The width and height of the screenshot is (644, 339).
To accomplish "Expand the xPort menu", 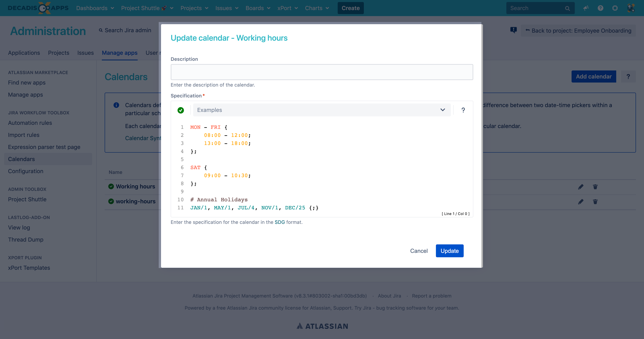I will click(288, 8).
